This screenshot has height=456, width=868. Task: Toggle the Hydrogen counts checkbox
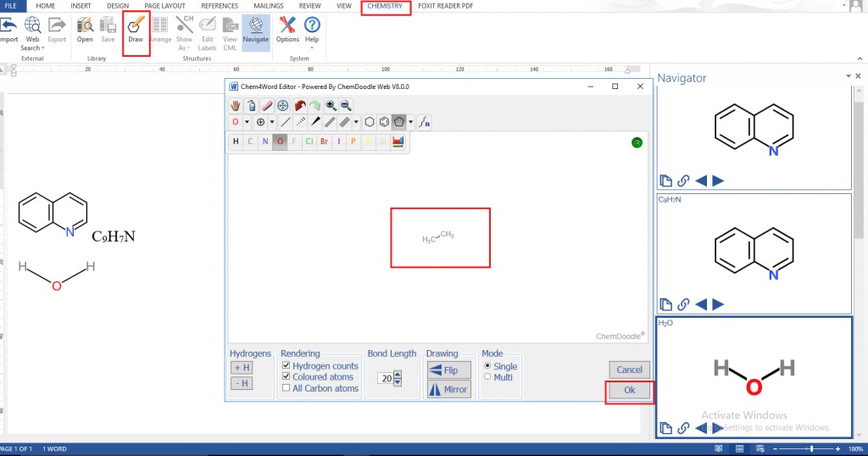click(287, 365)
